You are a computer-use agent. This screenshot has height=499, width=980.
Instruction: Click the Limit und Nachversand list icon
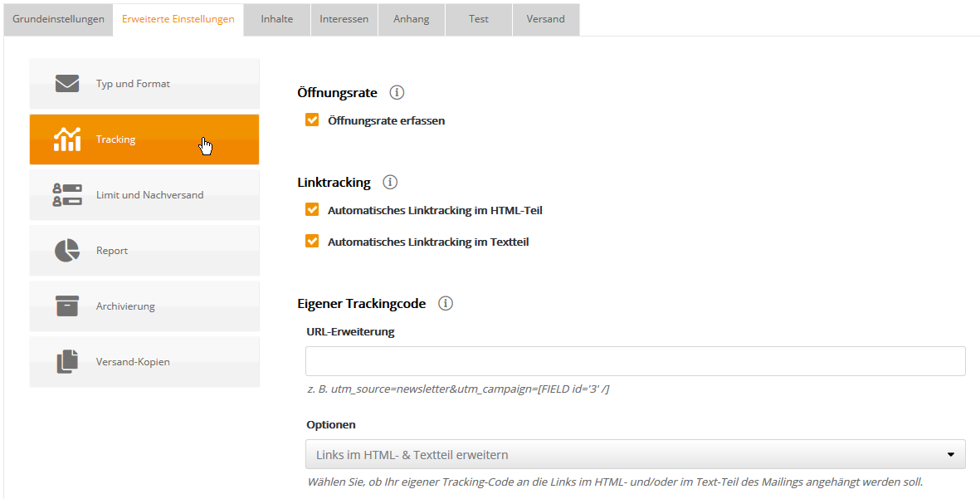click(67, 194)
